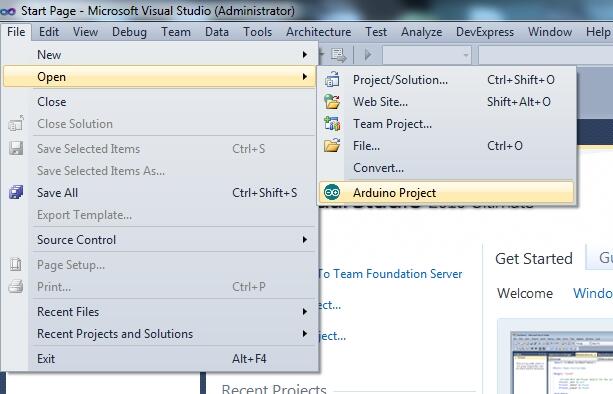The image size is (613, 394).
Task: Choose File... in Open submenu
Action: click(446, 146)
